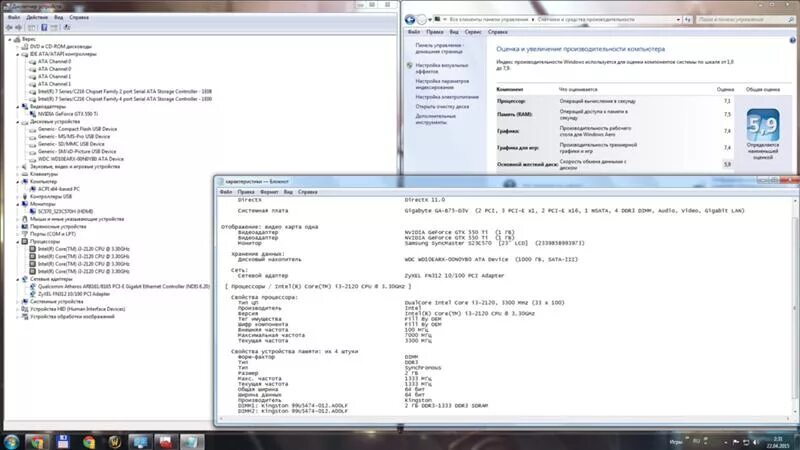Open the Windows Start button
The image size is (800, 450).
(x=11, y=442)
